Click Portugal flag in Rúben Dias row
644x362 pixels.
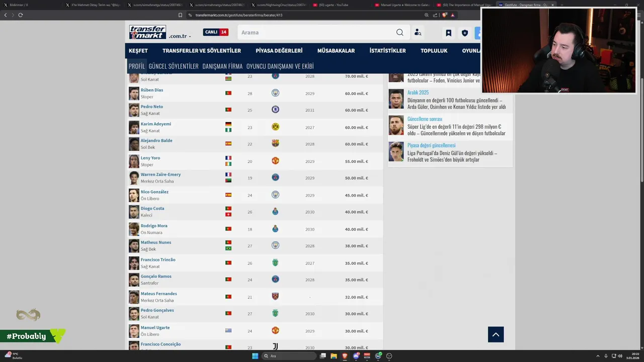tap(228, 93)
